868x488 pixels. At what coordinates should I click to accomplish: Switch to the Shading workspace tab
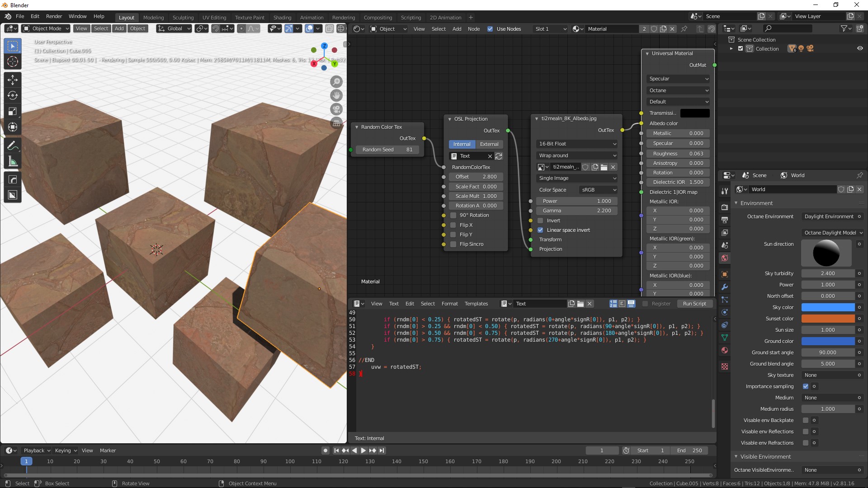[282, 18]
